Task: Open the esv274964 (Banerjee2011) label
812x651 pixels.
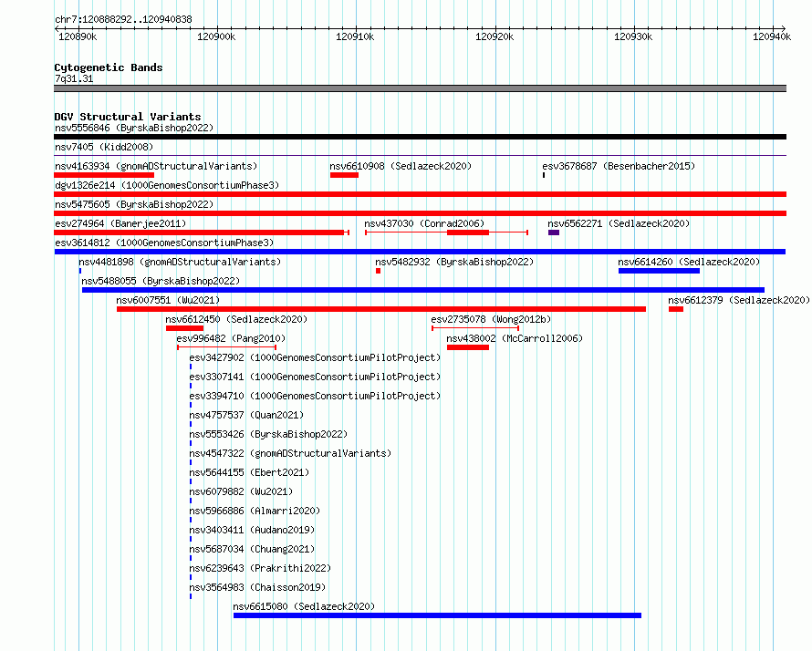Action: point(120,223)
